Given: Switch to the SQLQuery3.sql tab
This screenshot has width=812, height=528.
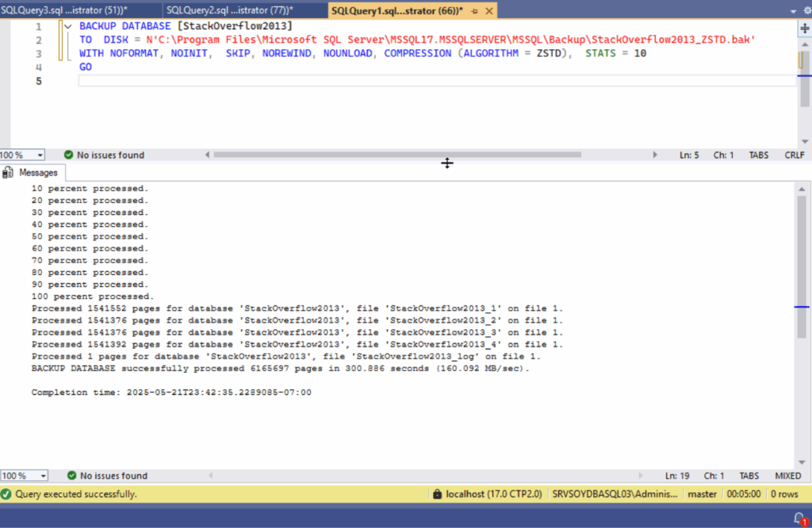Looking at the screenshot, I should (63, 10).
